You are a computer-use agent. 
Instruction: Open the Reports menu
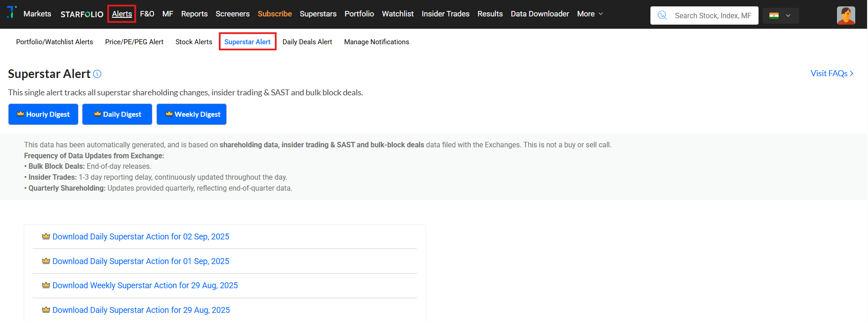click(x=194, y=14)
